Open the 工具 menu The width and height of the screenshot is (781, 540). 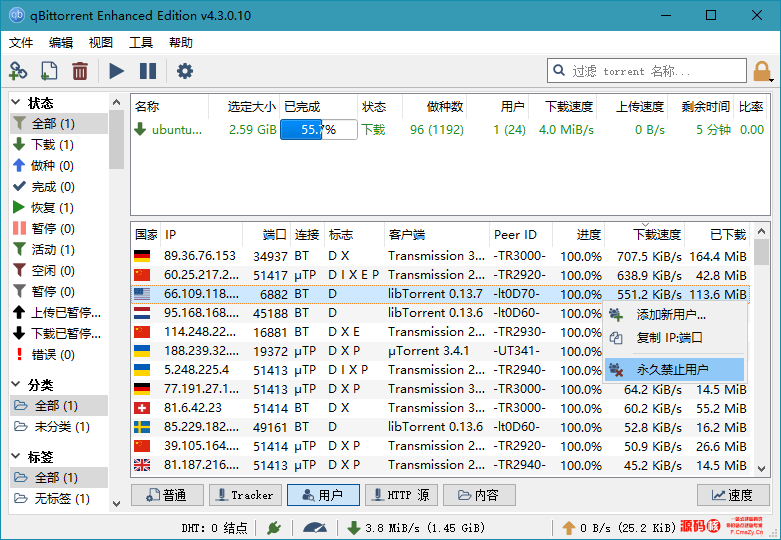point(141,43)
